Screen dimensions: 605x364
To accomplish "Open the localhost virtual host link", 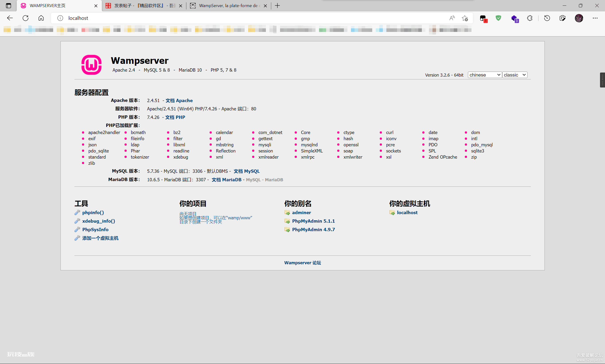I will [407, 212].
